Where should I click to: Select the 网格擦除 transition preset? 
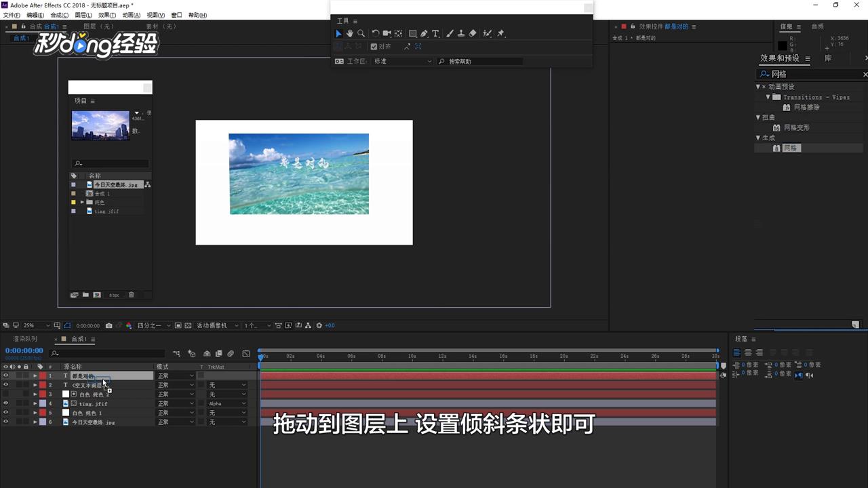pos(807,107)
